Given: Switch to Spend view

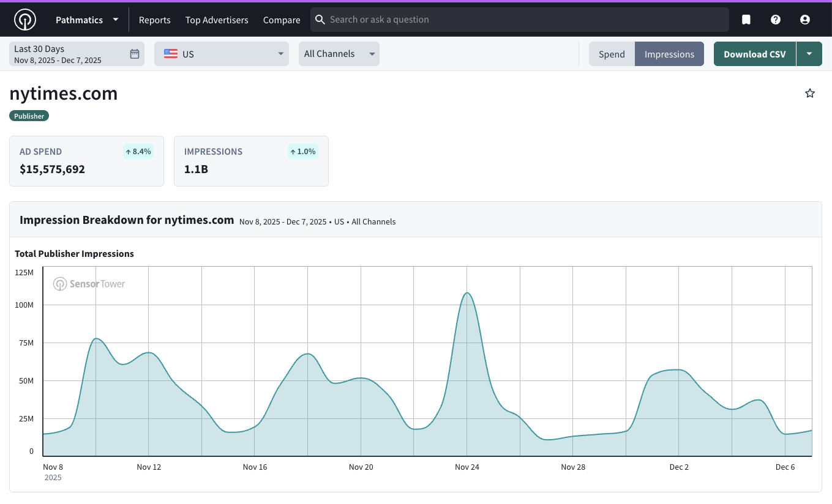Looking at the screenshot, I should click(612, 54).
